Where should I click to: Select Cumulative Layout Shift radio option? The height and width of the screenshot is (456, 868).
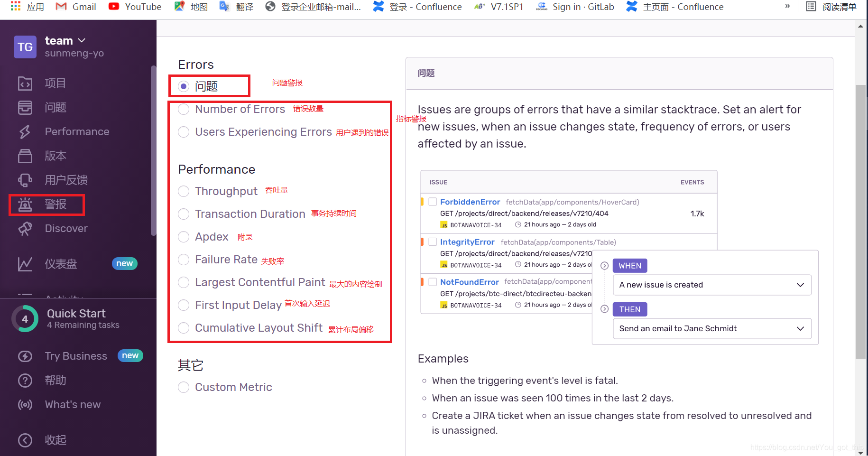click(184, 328)
